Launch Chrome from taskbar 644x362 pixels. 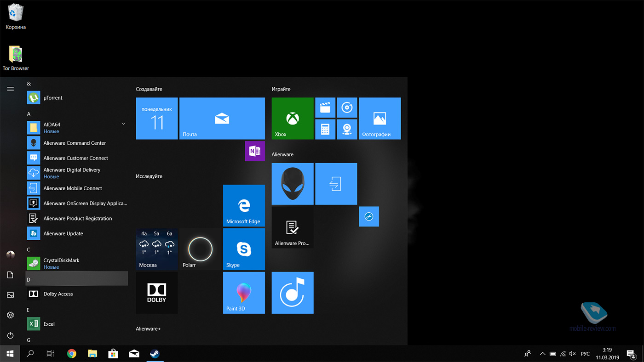tap(72, 354)
